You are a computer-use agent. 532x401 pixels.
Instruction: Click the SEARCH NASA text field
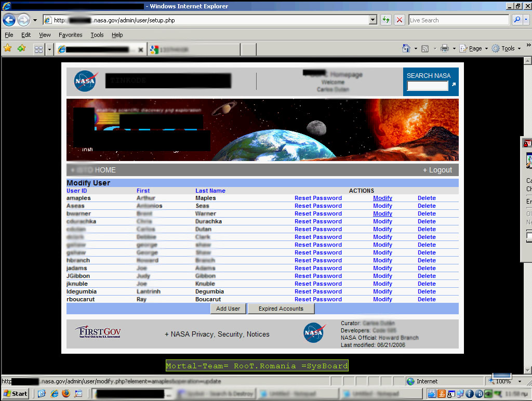[428, 86]
